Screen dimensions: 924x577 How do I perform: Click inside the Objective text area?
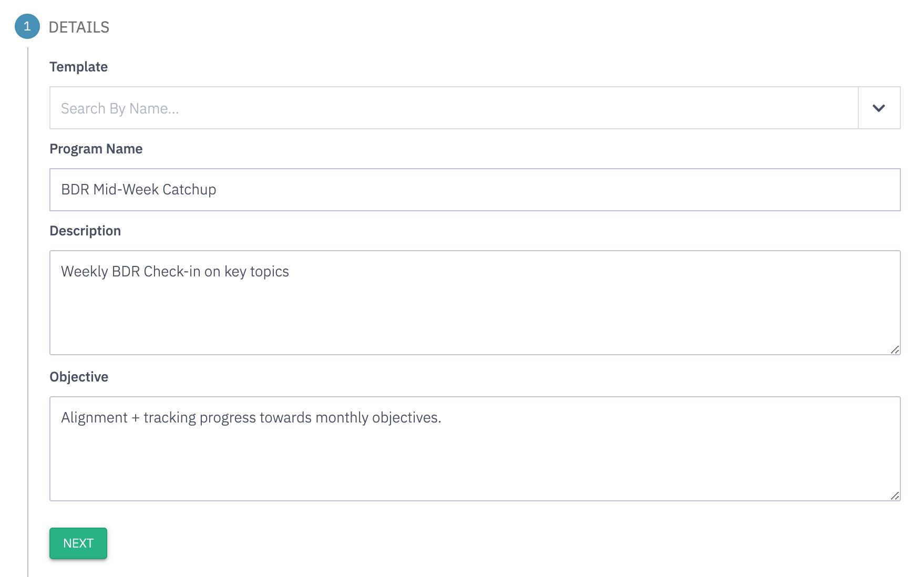[475, 449]
